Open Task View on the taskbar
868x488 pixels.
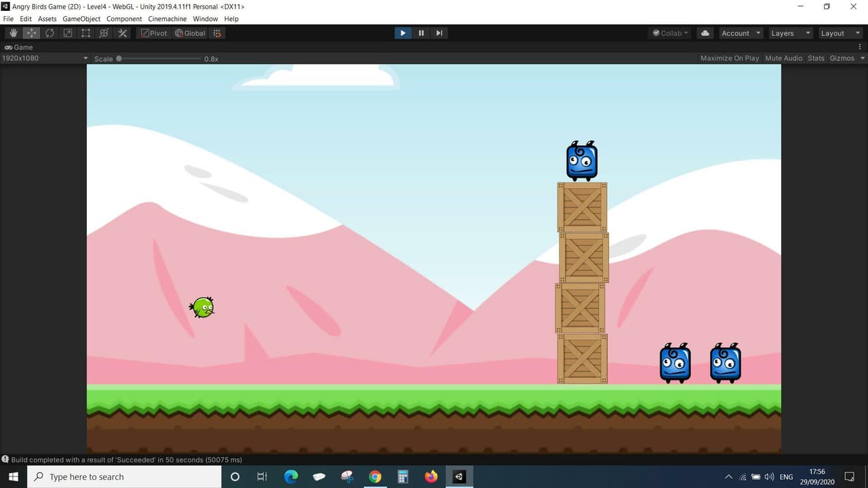[262, 477]
